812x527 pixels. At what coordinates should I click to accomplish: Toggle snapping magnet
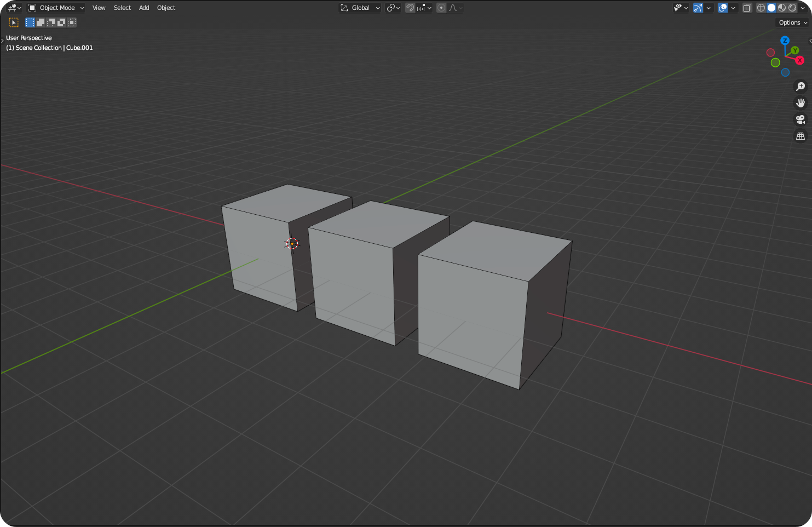click(x=410, y=8)
